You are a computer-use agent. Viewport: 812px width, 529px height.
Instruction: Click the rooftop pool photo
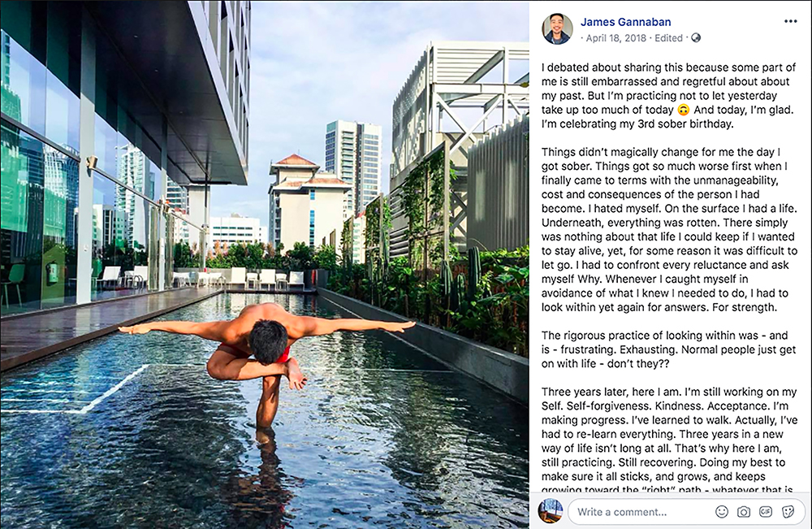click(x=265, y=265)
